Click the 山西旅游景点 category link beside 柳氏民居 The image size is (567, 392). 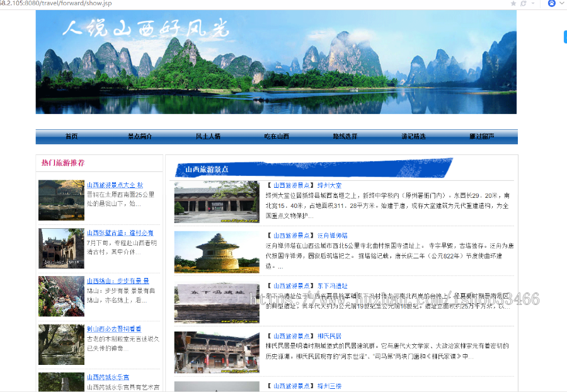point(292,337)
